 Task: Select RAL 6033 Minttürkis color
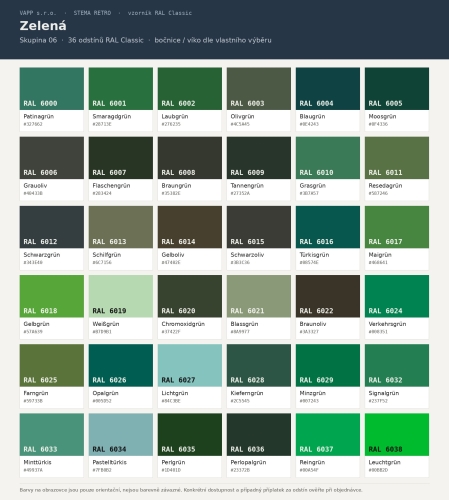52,434
